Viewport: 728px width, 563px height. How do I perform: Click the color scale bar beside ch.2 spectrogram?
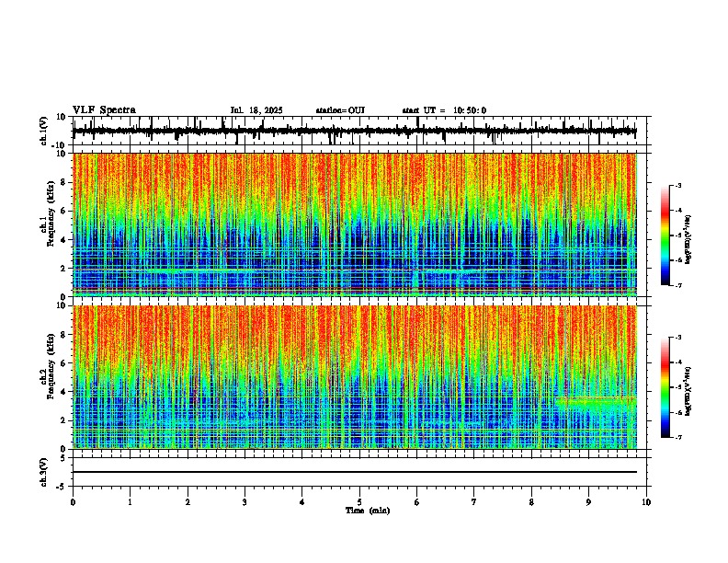pos(665,387)
